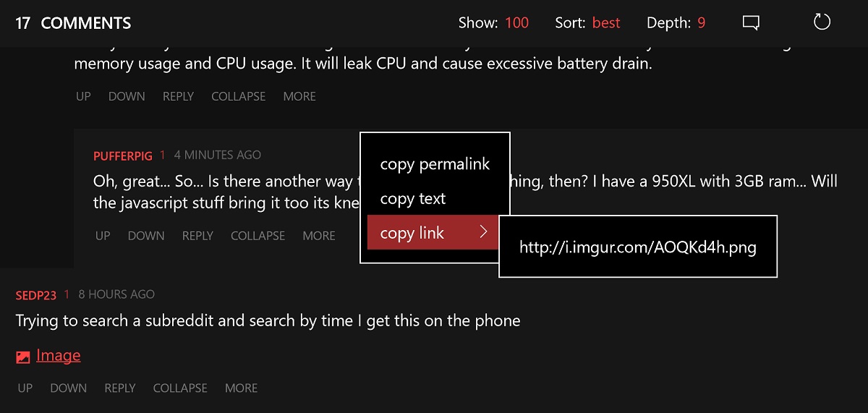Viewport: 868px width, 413px height.
Task: Change the Depth value 9
Action: (x=702, y=23)
